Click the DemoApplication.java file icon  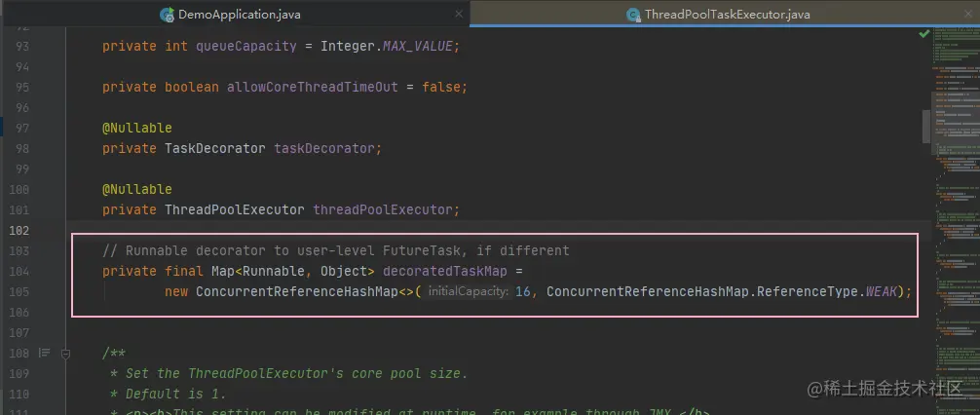coord(167,15)
